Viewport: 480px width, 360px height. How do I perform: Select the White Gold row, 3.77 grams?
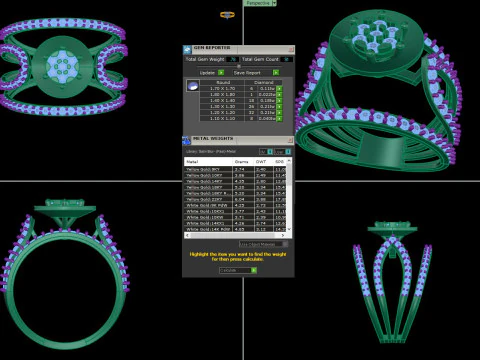pos(235,211)
